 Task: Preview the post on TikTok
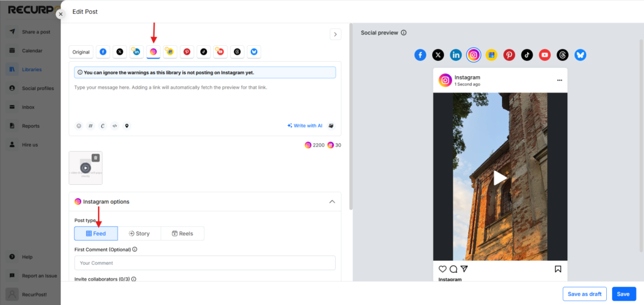[527, 55]
